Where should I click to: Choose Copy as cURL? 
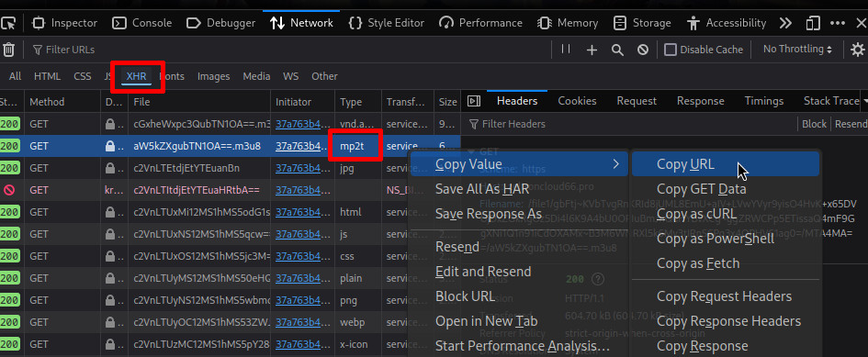726,214
